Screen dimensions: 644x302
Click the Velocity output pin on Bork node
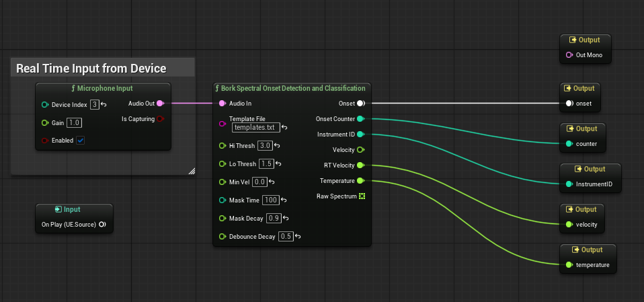click(x=360, y=150)
